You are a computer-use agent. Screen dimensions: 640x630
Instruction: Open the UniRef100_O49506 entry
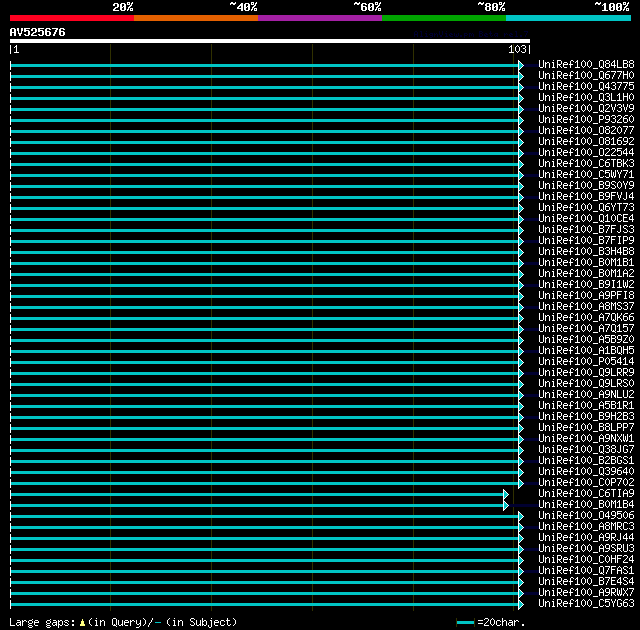point(586,516)
